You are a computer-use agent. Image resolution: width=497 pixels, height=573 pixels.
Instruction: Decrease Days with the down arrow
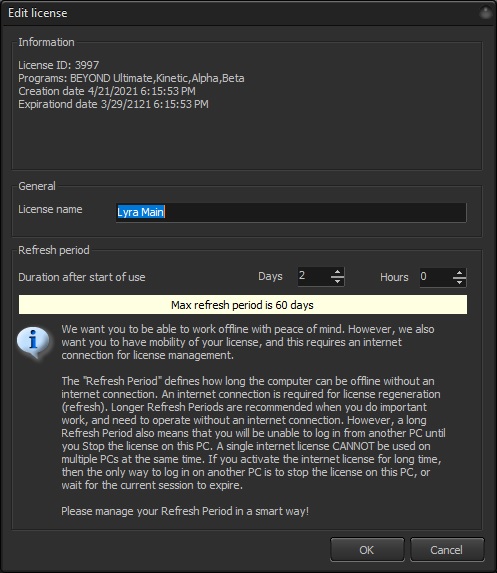point(337,281)
